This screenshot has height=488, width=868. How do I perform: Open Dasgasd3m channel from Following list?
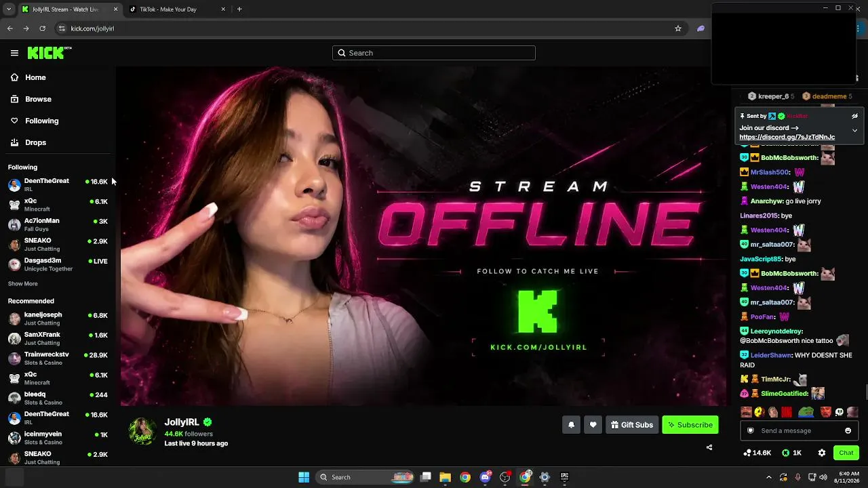(x=58, y=264)
